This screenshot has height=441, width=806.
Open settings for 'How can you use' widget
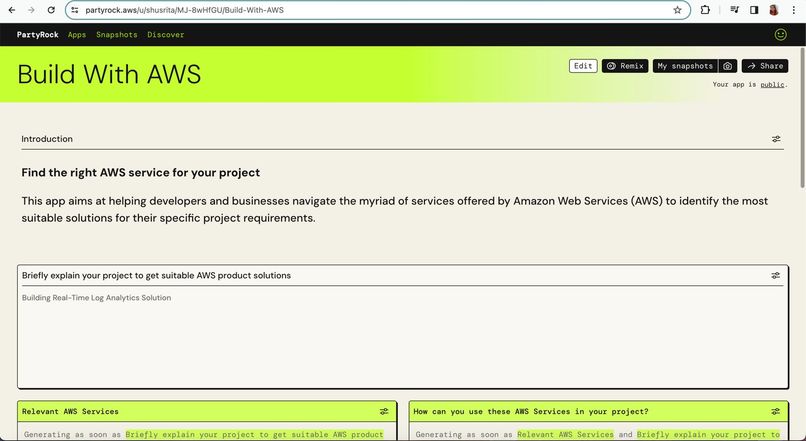(x=776, y=411)
